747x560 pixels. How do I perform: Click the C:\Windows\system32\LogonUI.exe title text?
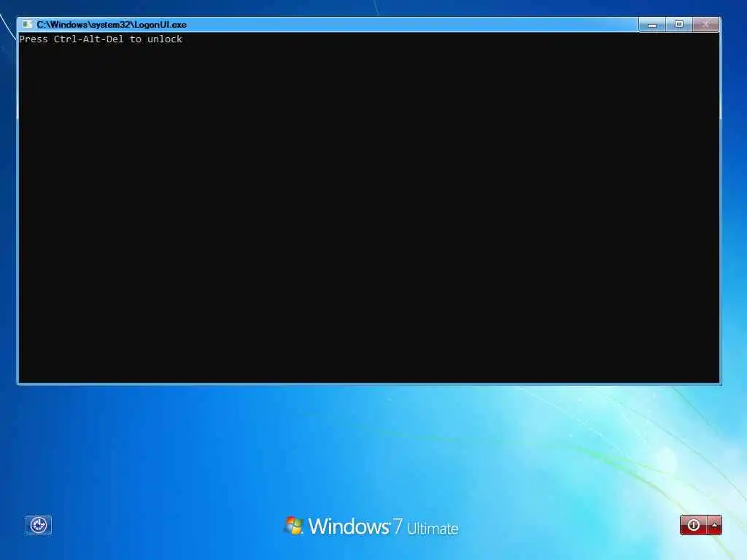(112, 25)
